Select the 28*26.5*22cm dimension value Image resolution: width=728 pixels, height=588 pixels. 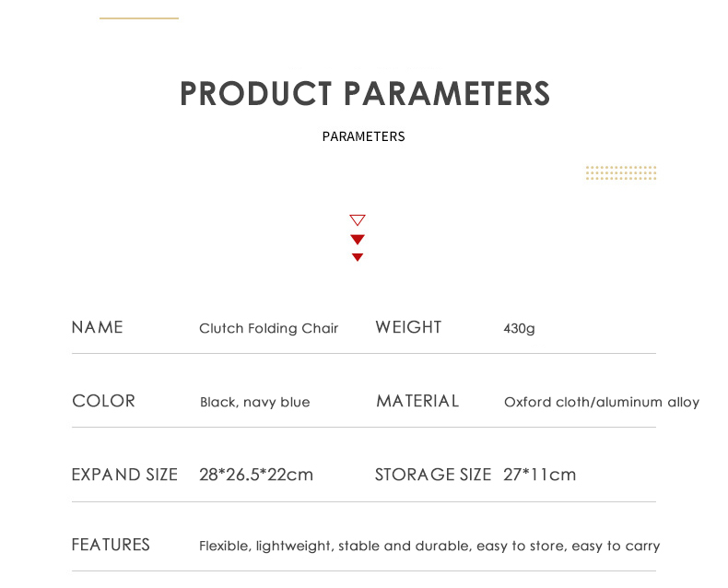[x=256, y=475]
